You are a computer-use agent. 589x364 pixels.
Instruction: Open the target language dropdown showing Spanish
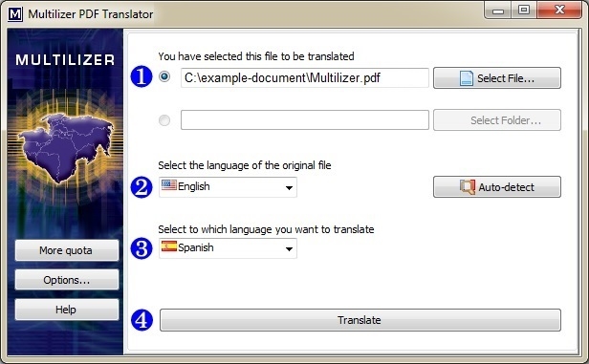click(x=228, y=248)
